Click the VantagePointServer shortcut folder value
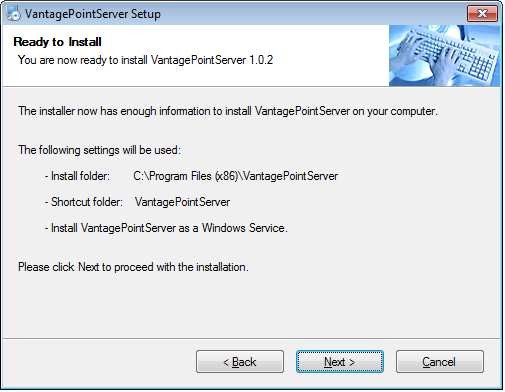This screenshot has width=505, height=392. pos(182,202)
